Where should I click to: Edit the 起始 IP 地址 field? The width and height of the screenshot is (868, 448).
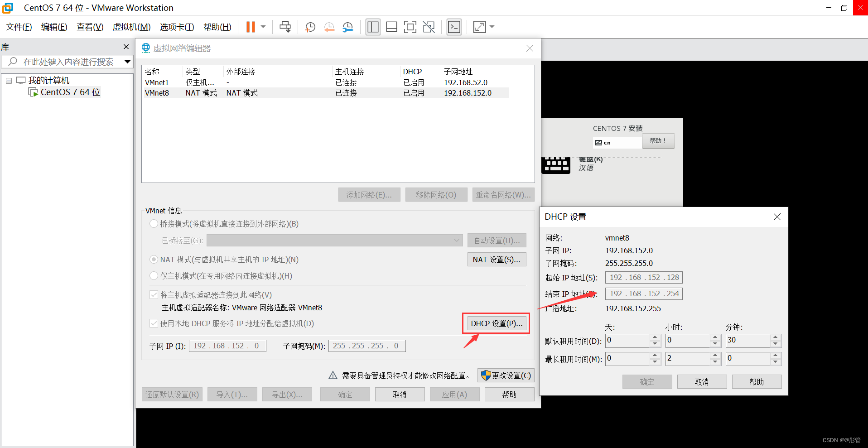643,277
